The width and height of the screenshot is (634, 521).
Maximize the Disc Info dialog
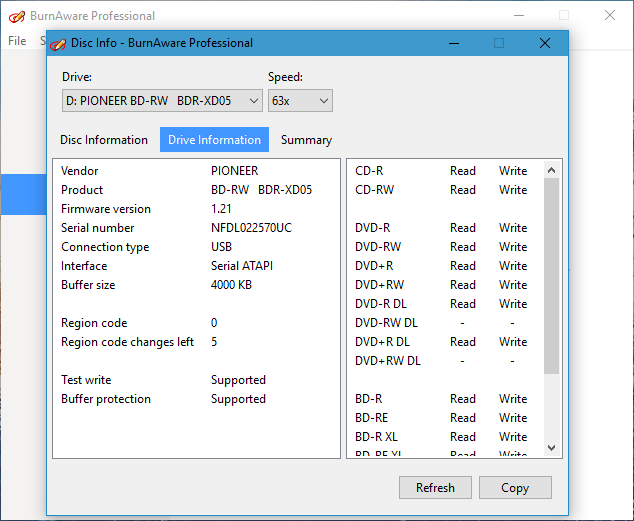click(x=499, y=43)
